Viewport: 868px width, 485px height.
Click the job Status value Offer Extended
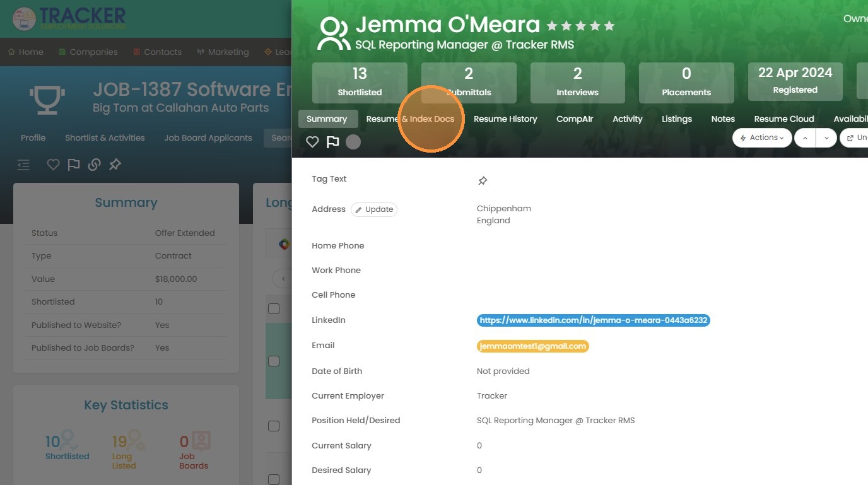(x=185, y=233)
